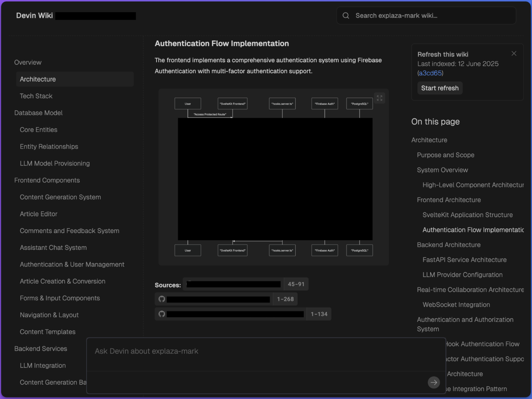The image size is (532, 399).
Task: Select Architecture in the left sidebar
Action: pyautogui.click(x=75, y=79)
